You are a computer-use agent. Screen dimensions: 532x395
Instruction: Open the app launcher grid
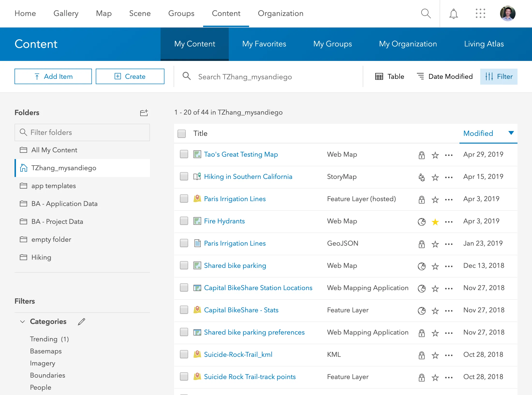click(480, 14)
